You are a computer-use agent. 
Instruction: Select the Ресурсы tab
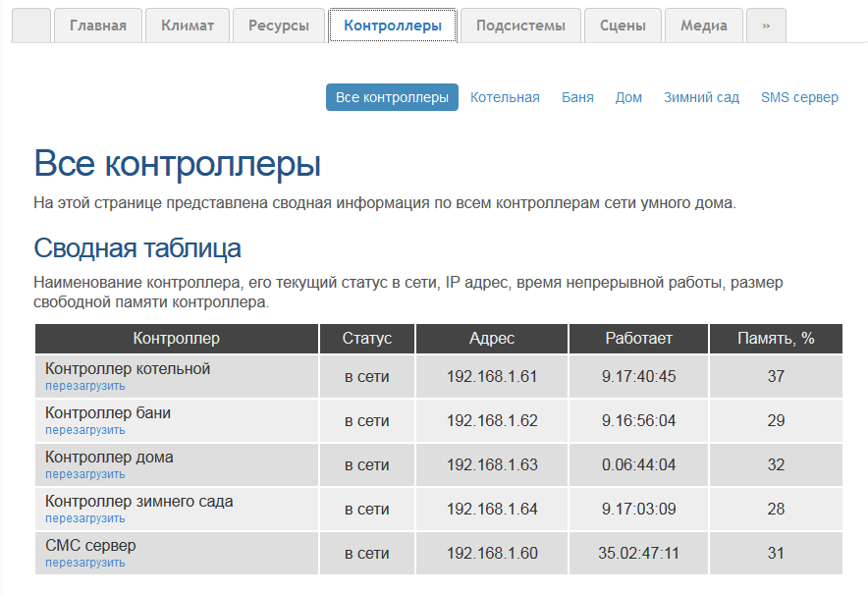[278, 26]
